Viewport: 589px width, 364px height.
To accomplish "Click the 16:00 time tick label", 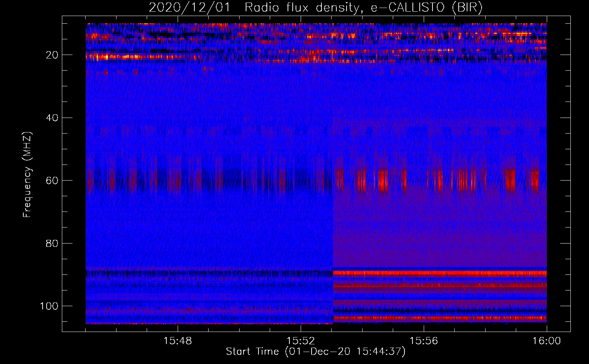I will tap(546, 341).
